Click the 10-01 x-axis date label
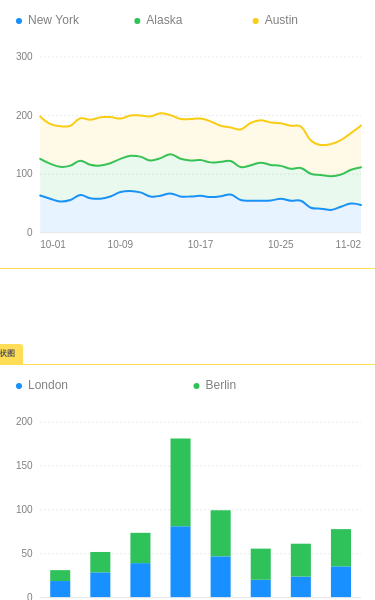 [x=53, y=244]
